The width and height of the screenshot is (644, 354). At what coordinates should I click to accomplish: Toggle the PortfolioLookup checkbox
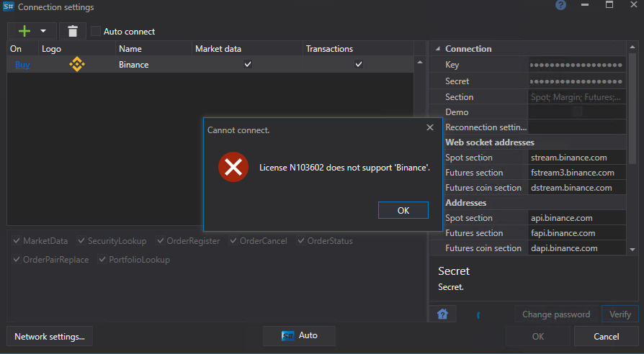pyautogui.click(x=102, y=260)
